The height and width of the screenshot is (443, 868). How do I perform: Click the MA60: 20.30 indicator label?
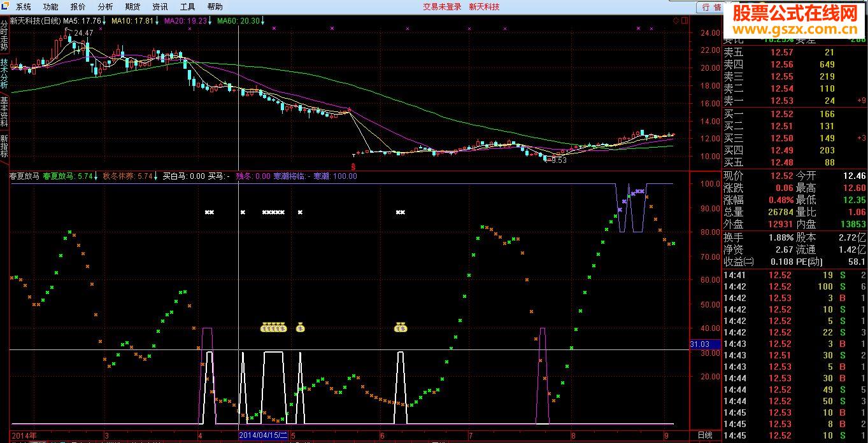click(x=238, y=20)
